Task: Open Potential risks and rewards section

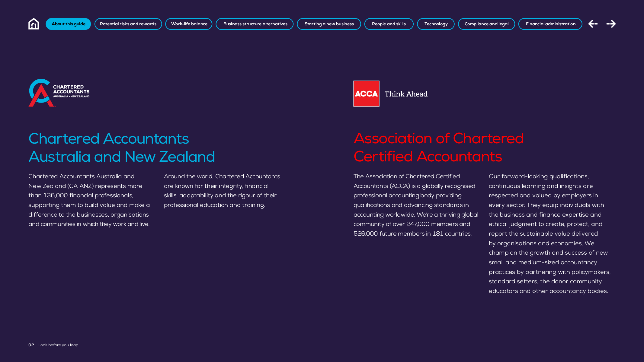Action: pyautogui.click(x=128, y=24)
